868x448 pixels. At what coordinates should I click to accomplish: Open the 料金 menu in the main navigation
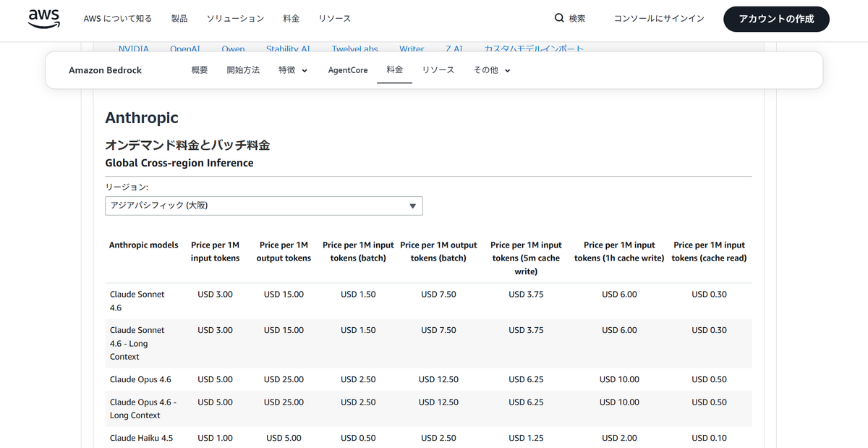[292, 19]
